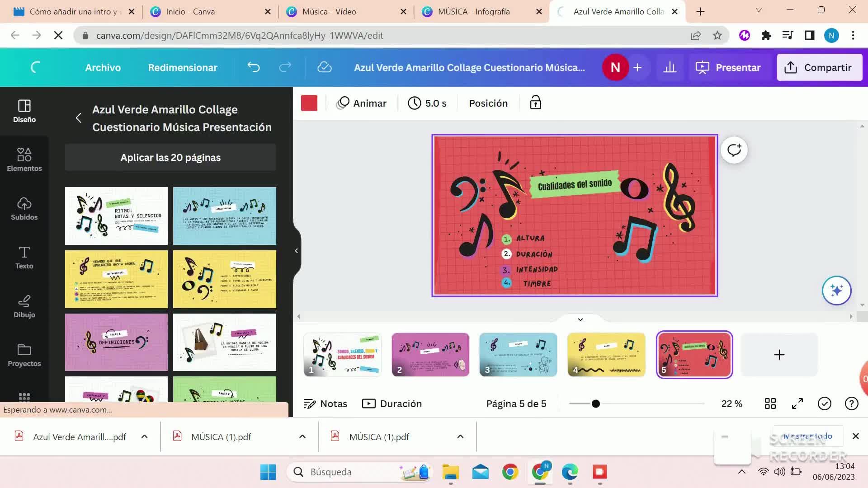Collapse the page thumbnails strip chevron
The image size is (868, 488).
[x=580, y=319]
